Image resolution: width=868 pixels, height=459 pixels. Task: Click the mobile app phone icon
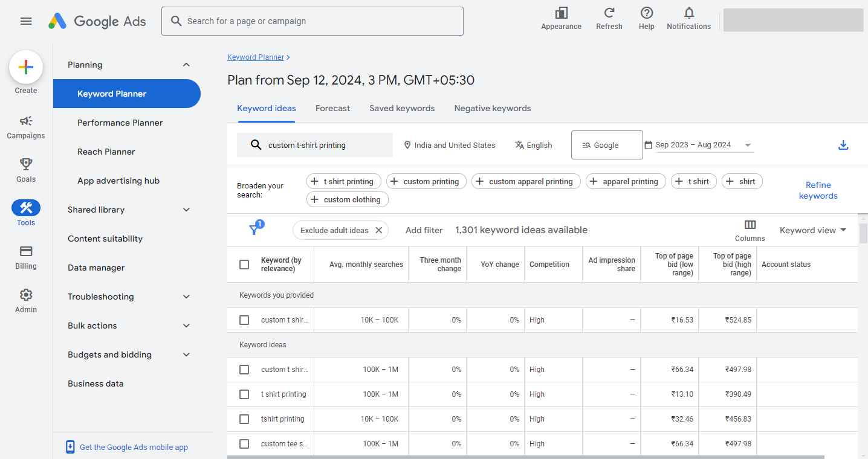point(70,447)
